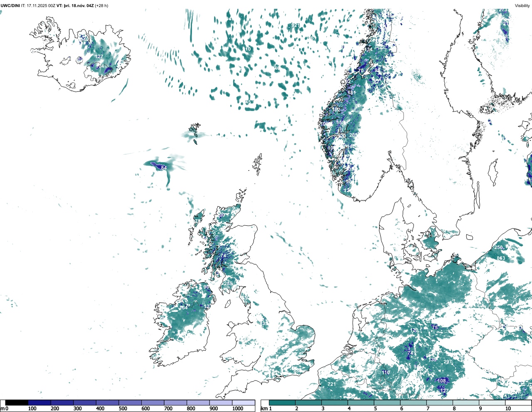This screenshot has width=532, height=412.
Task: Click the '120' value over northern Germany
Action: coord(414,331)
